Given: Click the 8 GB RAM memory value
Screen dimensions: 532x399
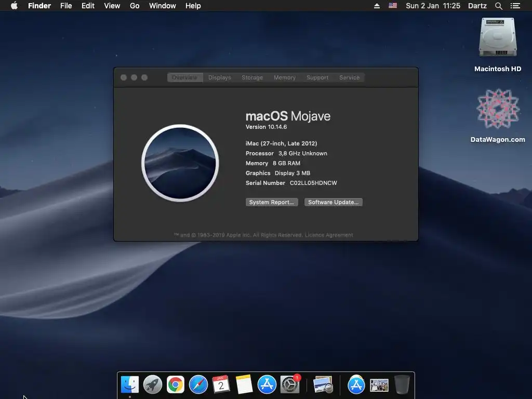Looking at the screenshot, I should [x=286, y=163].
